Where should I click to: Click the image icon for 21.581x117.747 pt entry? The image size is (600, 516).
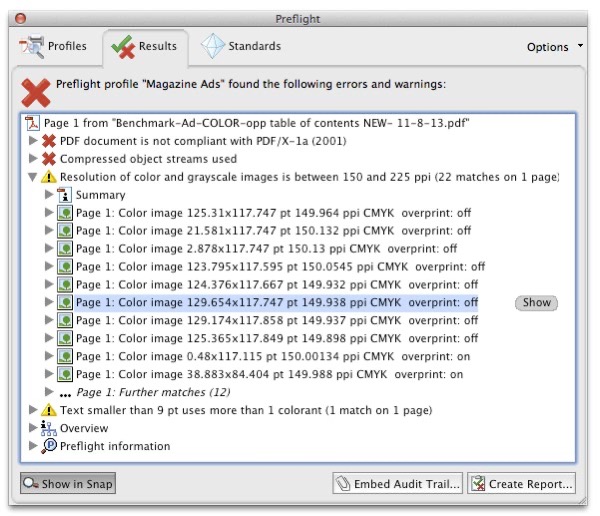[65, 230]
